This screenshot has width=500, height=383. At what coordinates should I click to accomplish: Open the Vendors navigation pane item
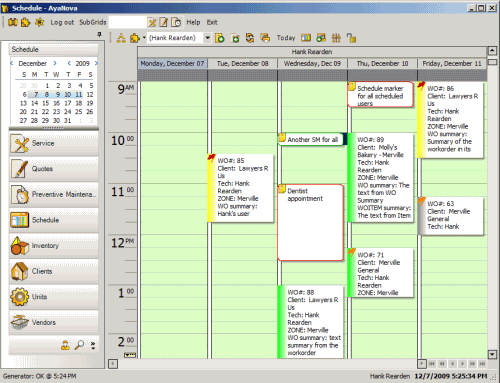click(54, 323)
